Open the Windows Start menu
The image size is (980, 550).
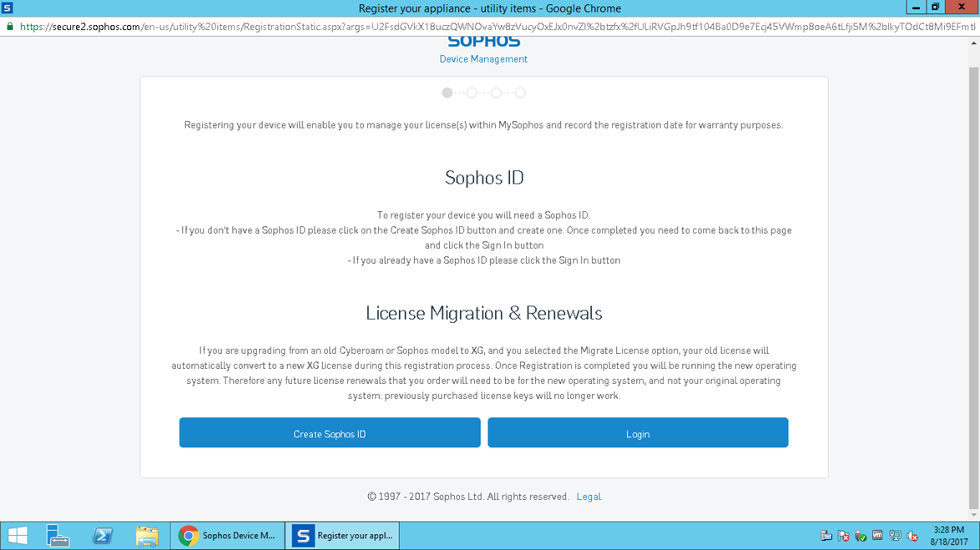click(18, 536)
